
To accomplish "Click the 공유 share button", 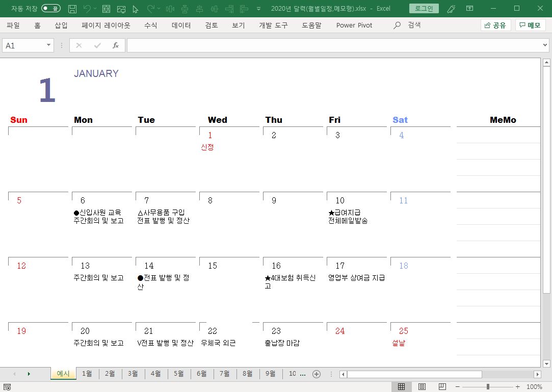I will pos(495,25).
